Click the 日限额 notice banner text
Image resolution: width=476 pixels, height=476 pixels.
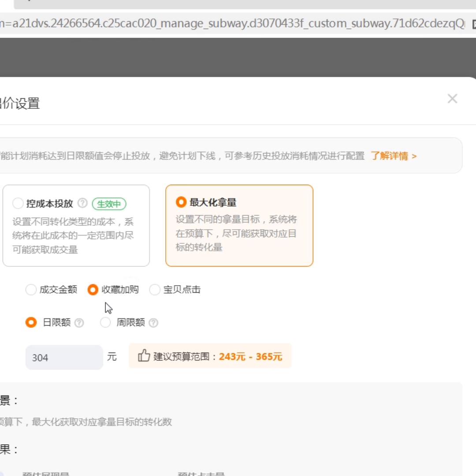coord(182,156)
